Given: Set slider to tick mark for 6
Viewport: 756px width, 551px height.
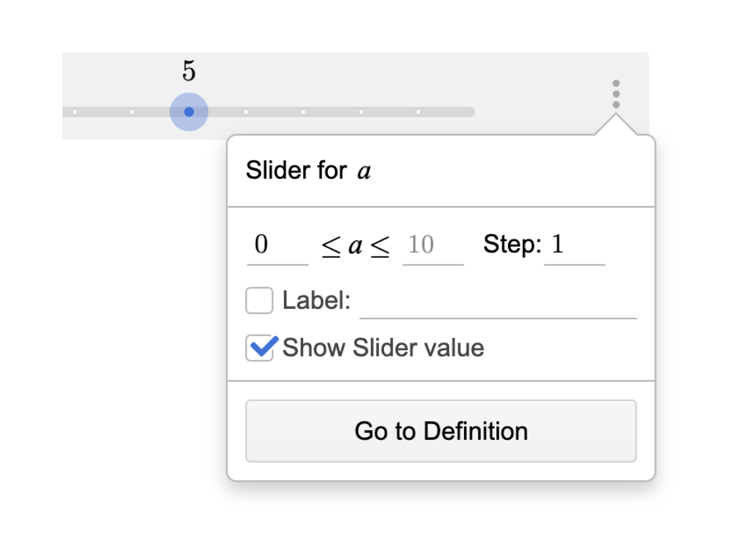Looking at the screenshot, I should (246, 112).
